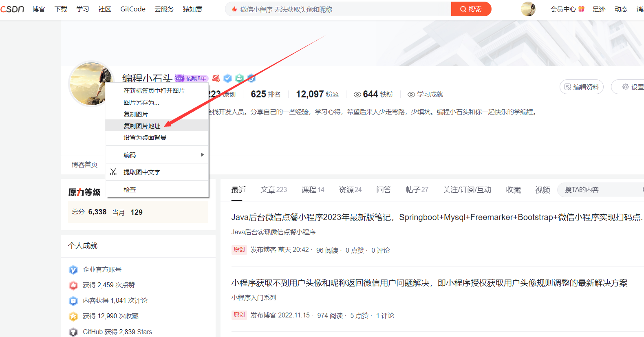Open GitCode in top navigation
This screenshot has width=644, height=337.
[133, 9]
